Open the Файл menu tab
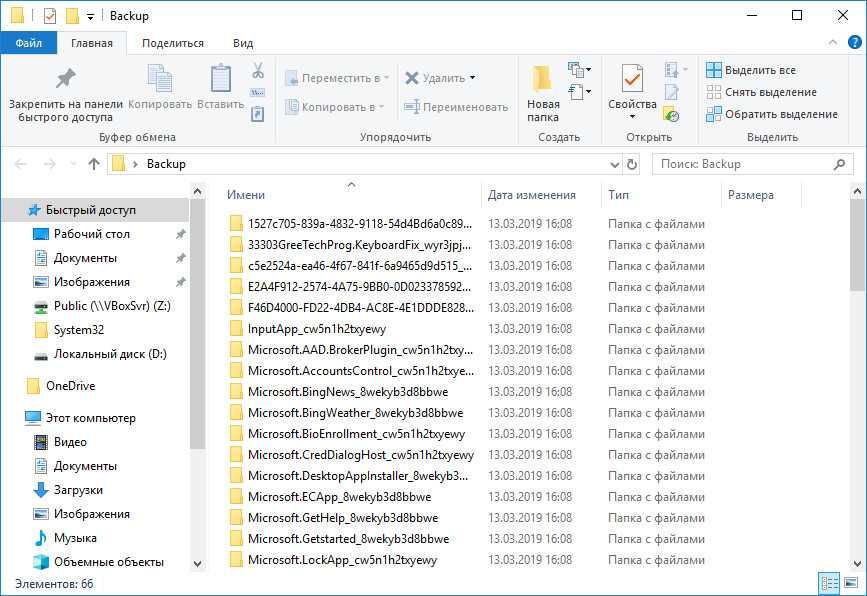867x596 pixels. (x=28, y=43)
